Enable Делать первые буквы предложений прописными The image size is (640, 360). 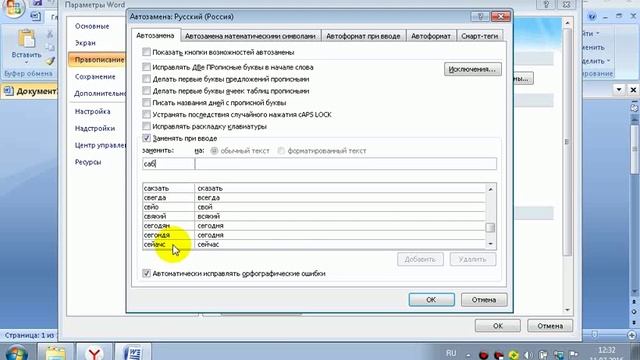pos(147,78)
